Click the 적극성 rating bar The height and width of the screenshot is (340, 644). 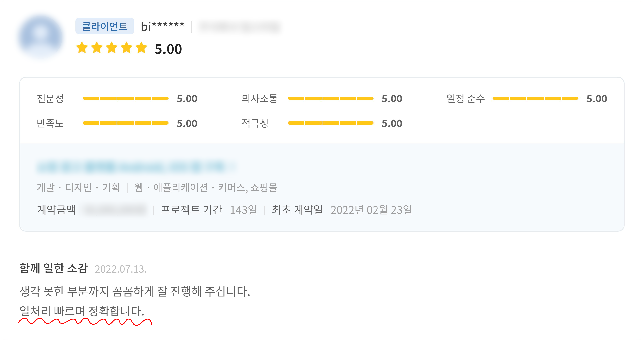(x=330, y=123)
